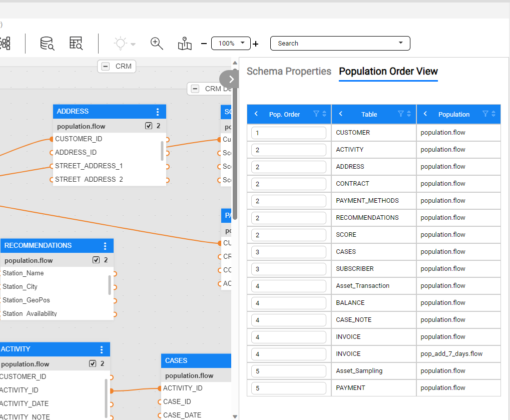Click the database search icon

click(x=47, y=44)
